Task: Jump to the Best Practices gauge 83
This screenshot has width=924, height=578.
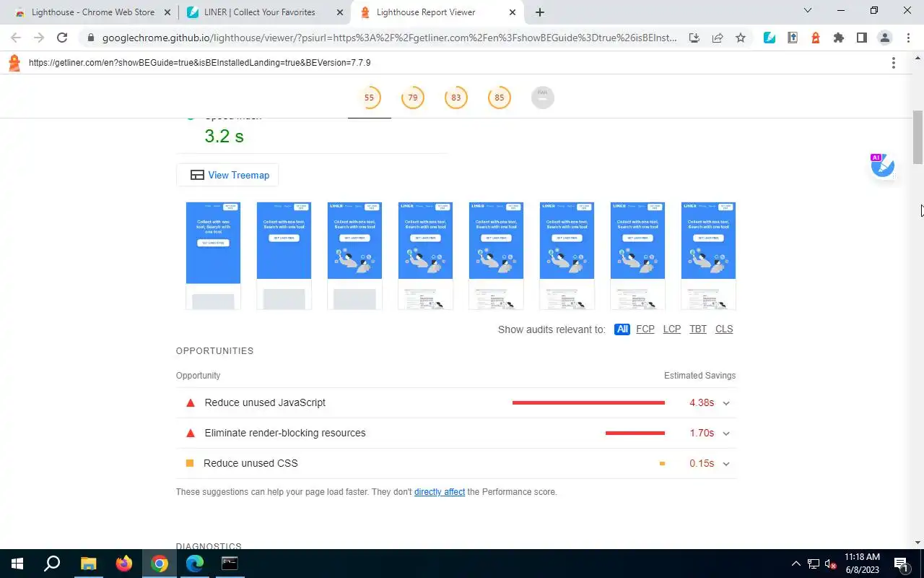Action: click(456, 98)
